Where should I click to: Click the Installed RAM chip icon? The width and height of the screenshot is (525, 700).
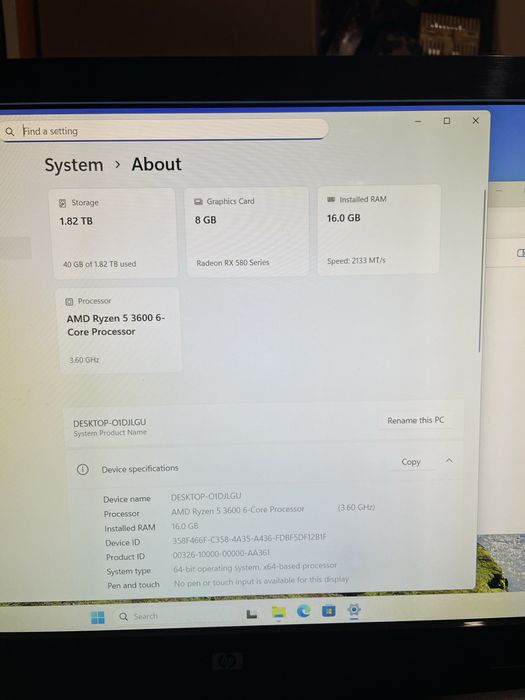(x=331, y=199)
